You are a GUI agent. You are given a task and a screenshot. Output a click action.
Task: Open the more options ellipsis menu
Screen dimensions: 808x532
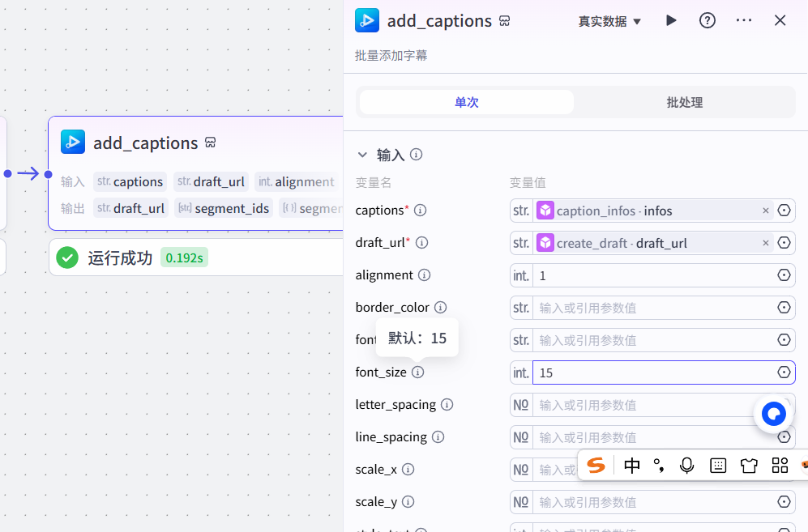(x=744, y=21)
